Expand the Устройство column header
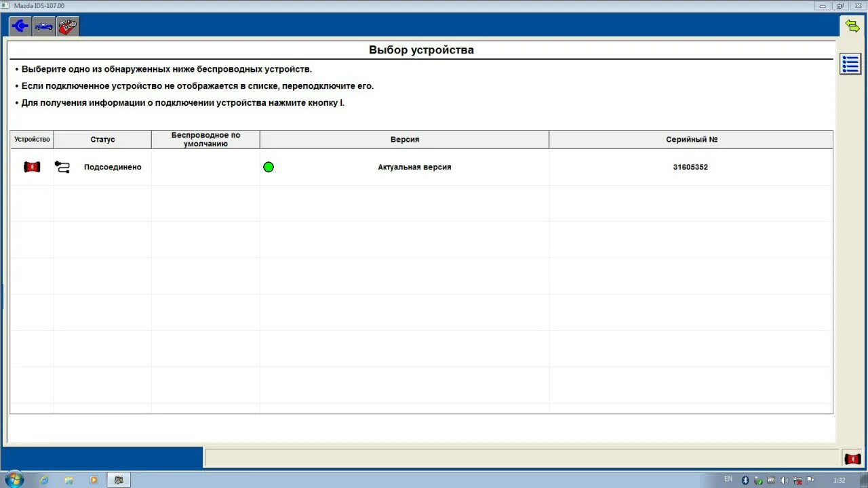Screen dimensions: 868x488 point(31,139)
